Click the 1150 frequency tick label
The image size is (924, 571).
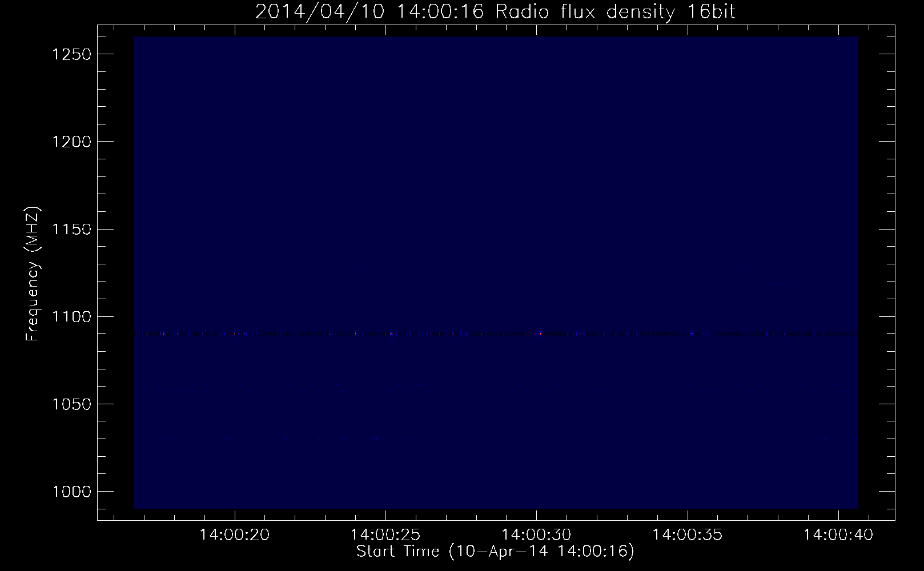[x=71, y=229]
